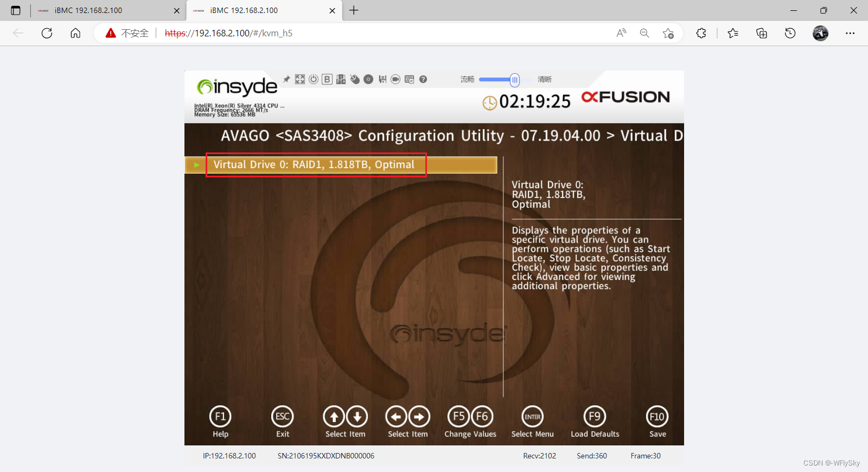The height and width of the screenshot is (472, 868).
Task: Open browser history
Action: coord(790,33)
